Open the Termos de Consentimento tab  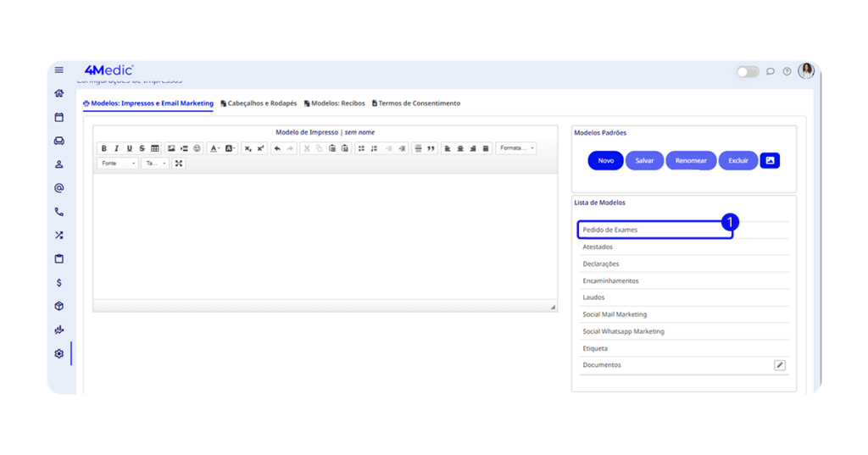click(x=416, y=103)
